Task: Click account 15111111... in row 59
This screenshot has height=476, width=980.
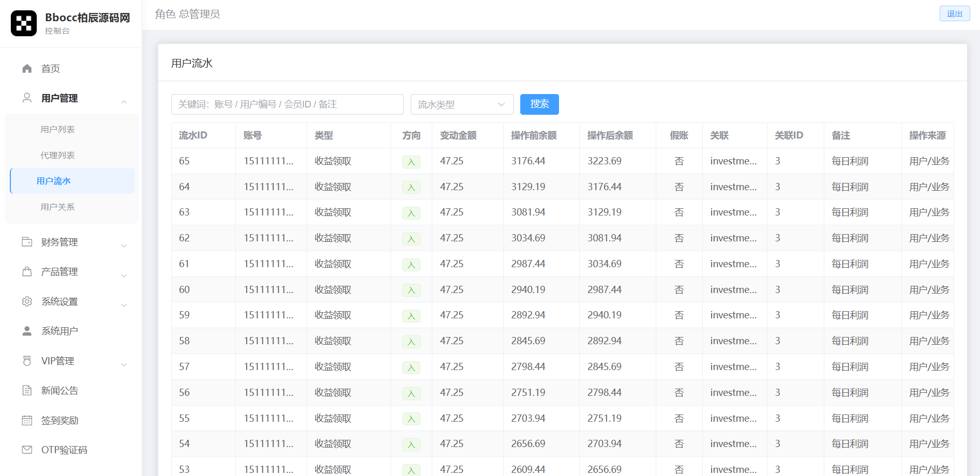Action: pyautogui.click(x=268, y=315)
